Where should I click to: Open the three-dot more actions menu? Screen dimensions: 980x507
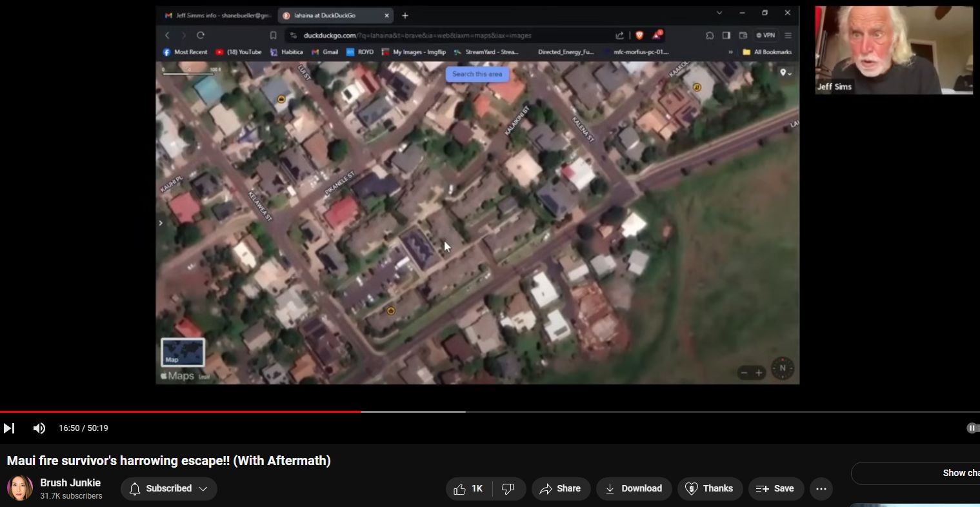821,489
